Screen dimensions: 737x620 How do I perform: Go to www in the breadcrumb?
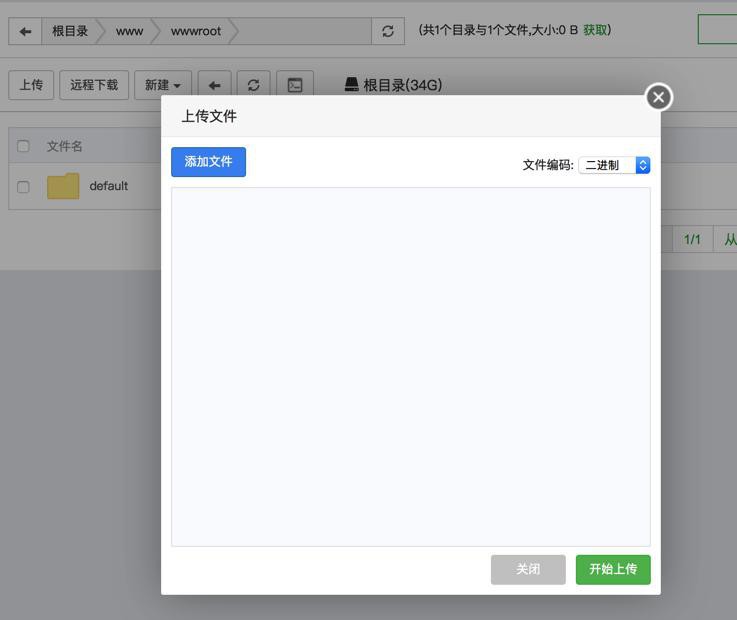[x=129, y=31]
